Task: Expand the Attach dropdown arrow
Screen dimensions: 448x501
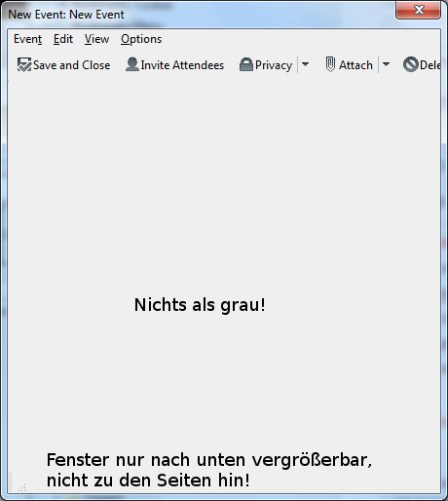Action: click(x=386, y=64)
